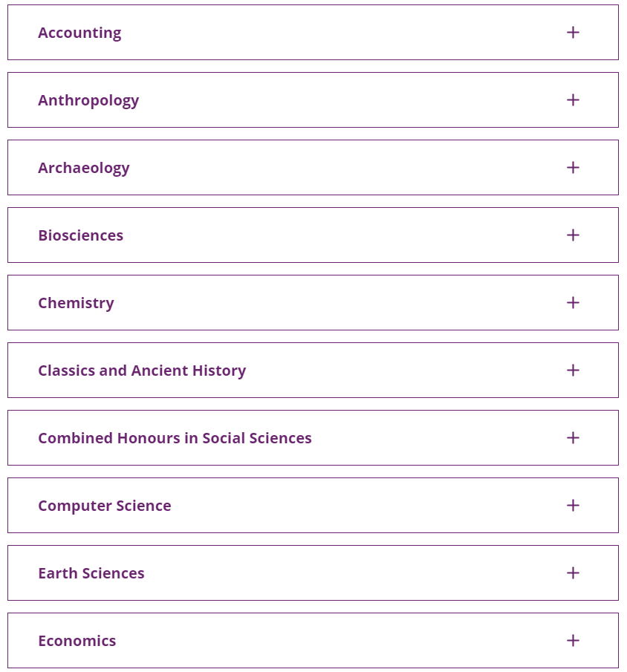
Task: Select the Computer Science heading text
Action: tap(105, 506)
